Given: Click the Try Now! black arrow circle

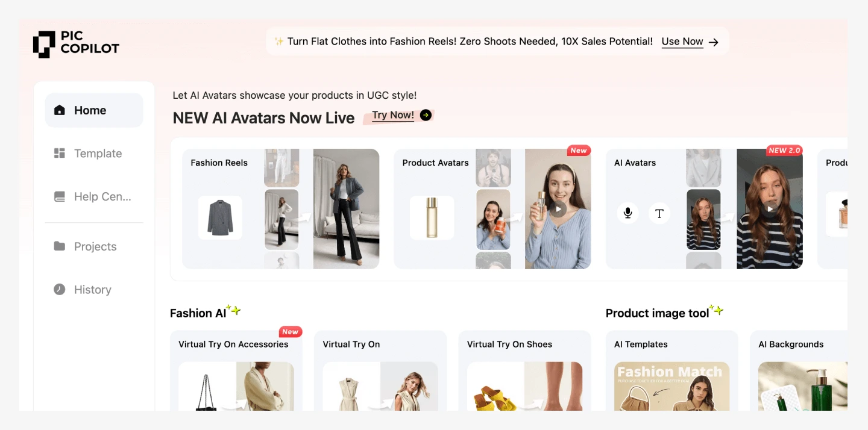Looking at the screenshot, I should (x=426, y=115).
